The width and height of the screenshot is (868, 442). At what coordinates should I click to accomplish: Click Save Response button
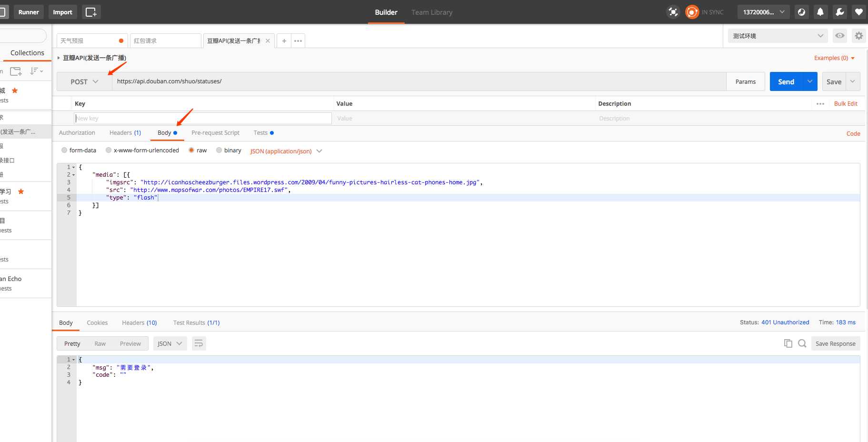(835, 343)
